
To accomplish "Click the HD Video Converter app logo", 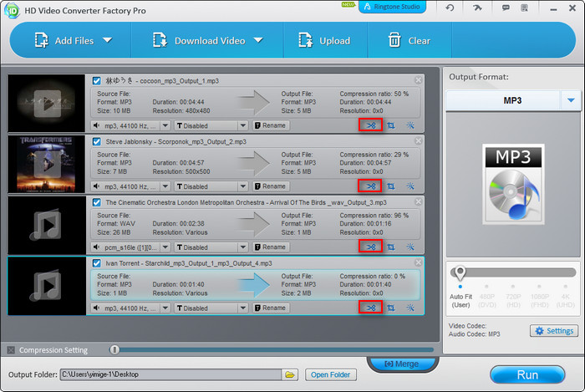I will pos(12,10).
